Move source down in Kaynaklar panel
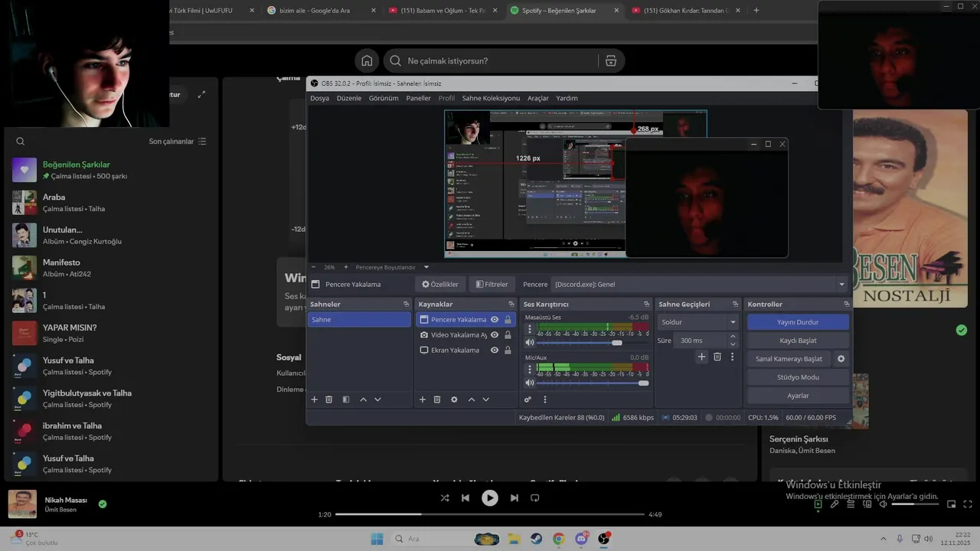 pos(485,399)
